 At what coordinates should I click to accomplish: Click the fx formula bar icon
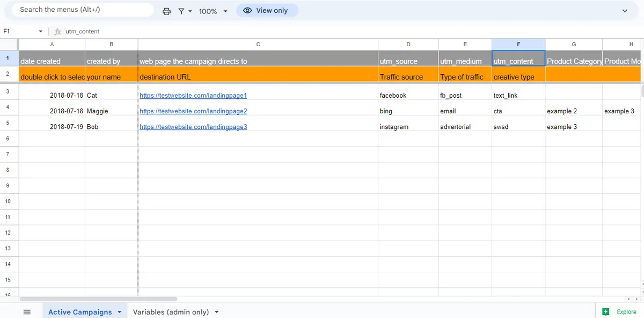tap(57, 31)
